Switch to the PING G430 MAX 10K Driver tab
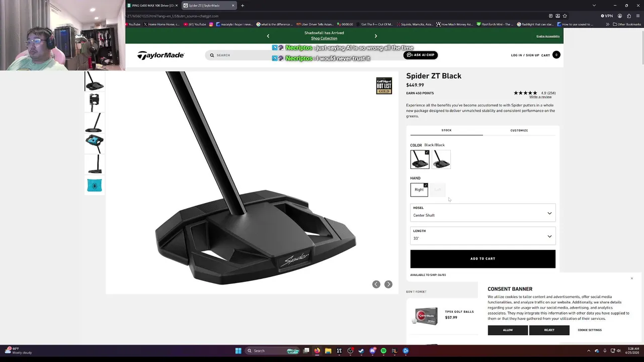The image size is (644, 362). point(153,6)
